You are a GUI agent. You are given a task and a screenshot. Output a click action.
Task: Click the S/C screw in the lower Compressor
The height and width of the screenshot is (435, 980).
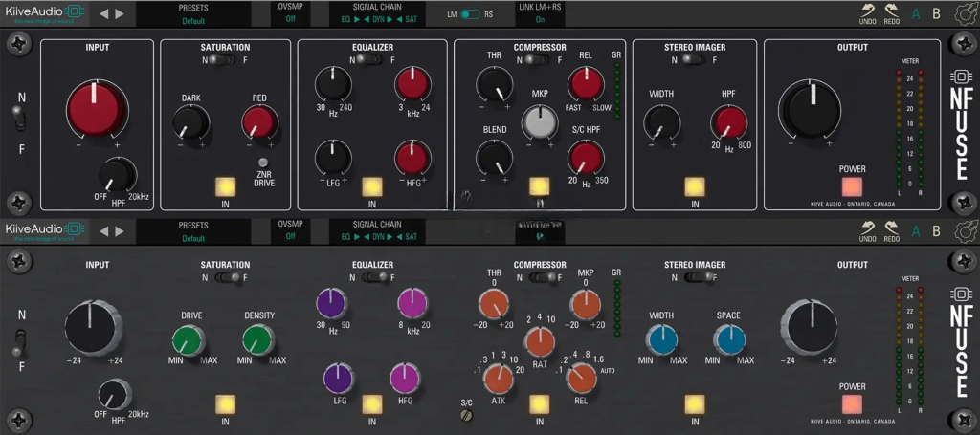pos(466,415)
